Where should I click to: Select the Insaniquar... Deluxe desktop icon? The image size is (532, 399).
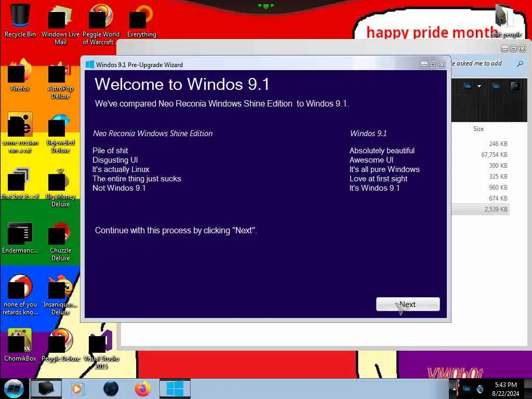point(60,295)
